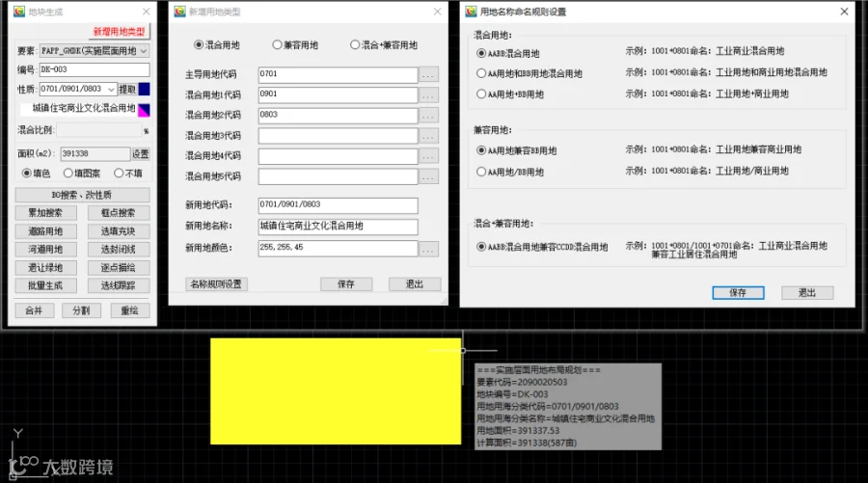This screenshot has width=868, height=483.
Task: Open 名称规则设置 from 新增用地类型 window
Action: (x=216, y=284)
